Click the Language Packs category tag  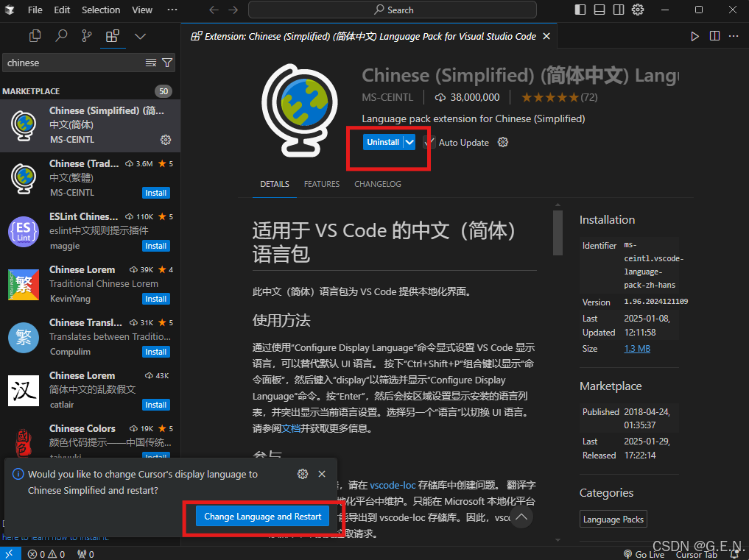point(613,520)
